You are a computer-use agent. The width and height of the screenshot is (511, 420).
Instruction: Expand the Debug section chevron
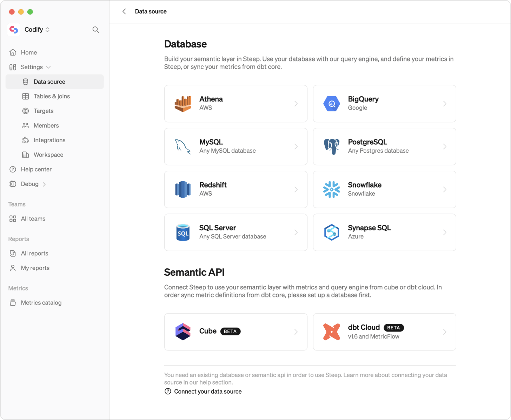44,184
